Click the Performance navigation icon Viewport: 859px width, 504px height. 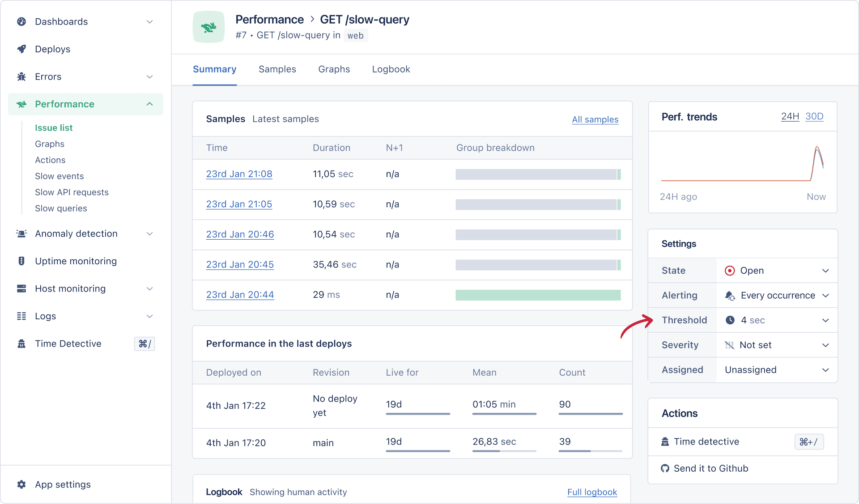(x=21, y=104)
